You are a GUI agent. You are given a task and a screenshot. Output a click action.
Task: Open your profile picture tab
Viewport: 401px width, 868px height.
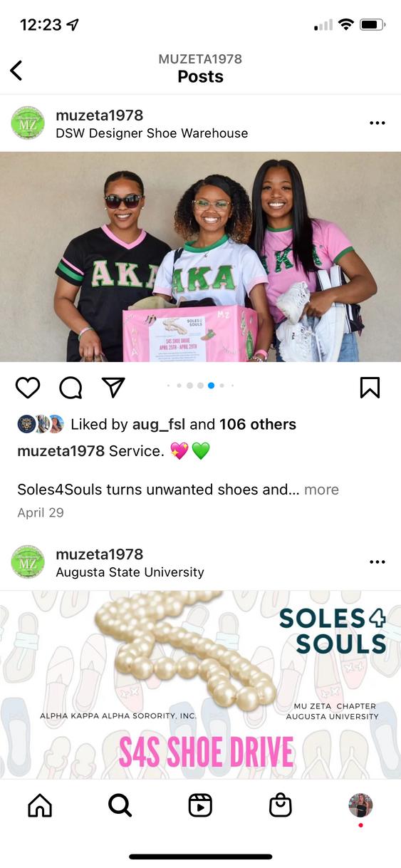coord(360,805)
